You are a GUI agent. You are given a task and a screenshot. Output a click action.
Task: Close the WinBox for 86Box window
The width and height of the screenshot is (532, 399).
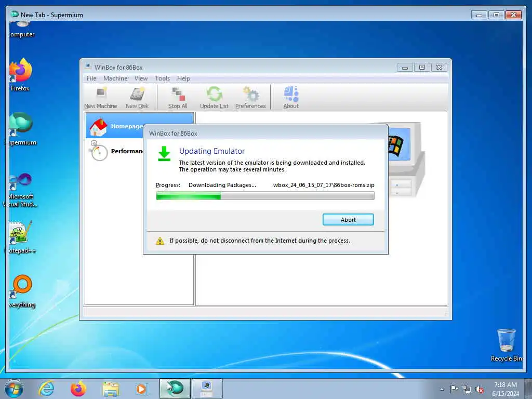[x=439, y=68]
